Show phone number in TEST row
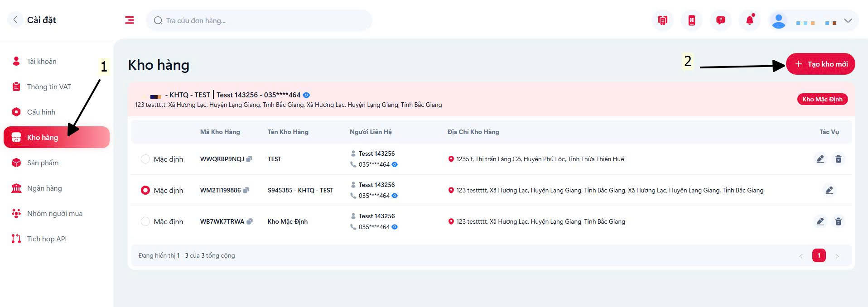 pyautogui.click(x=395, y=164)
